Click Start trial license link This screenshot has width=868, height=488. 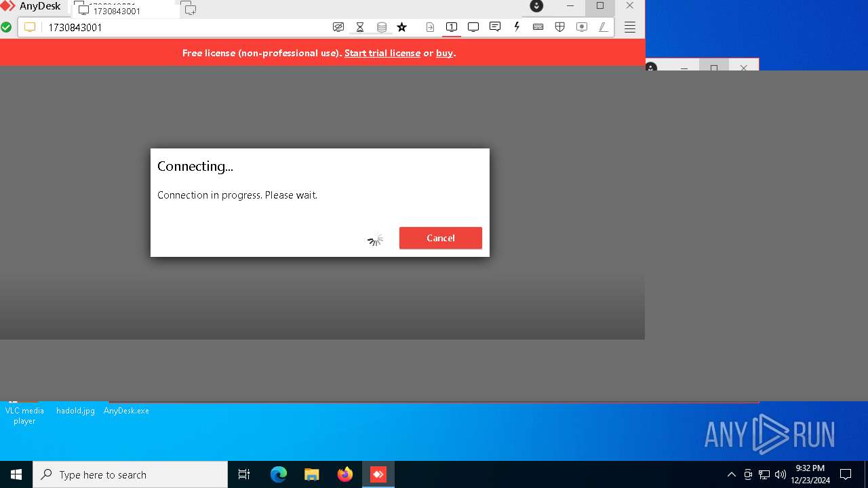point(382,53)
